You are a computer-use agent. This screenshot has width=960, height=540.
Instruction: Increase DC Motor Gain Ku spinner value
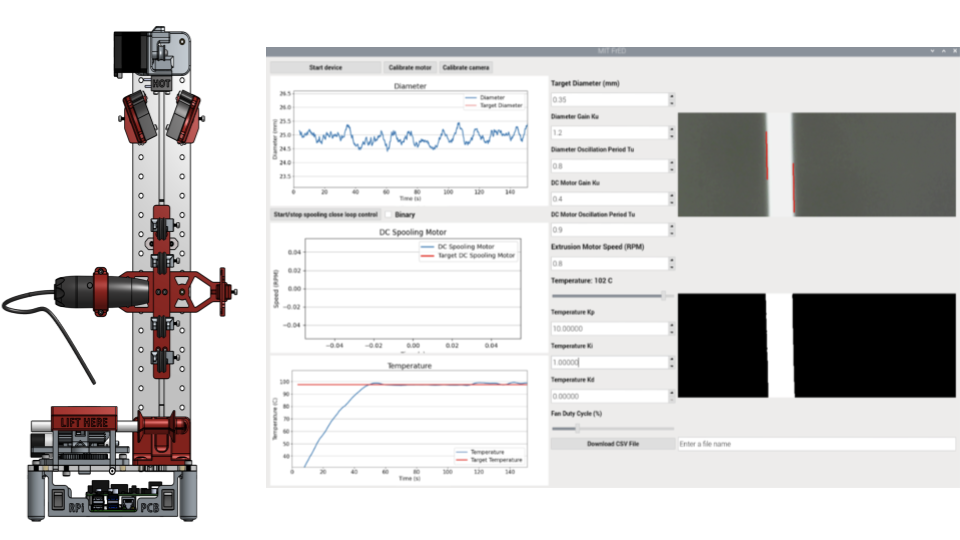672,195
